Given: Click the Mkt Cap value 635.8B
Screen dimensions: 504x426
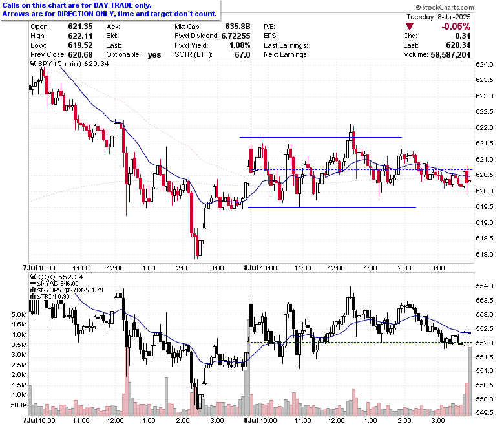Looking at the screenshot, I should 238,27.
